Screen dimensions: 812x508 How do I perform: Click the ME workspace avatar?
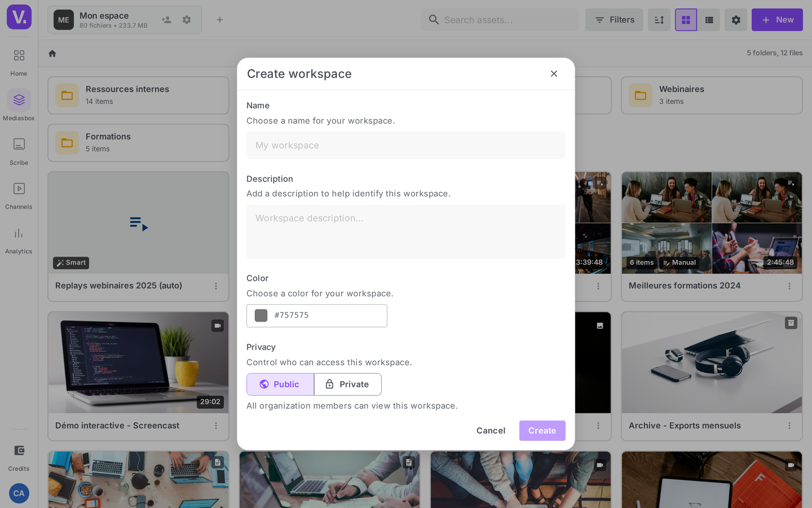(63, 20)
